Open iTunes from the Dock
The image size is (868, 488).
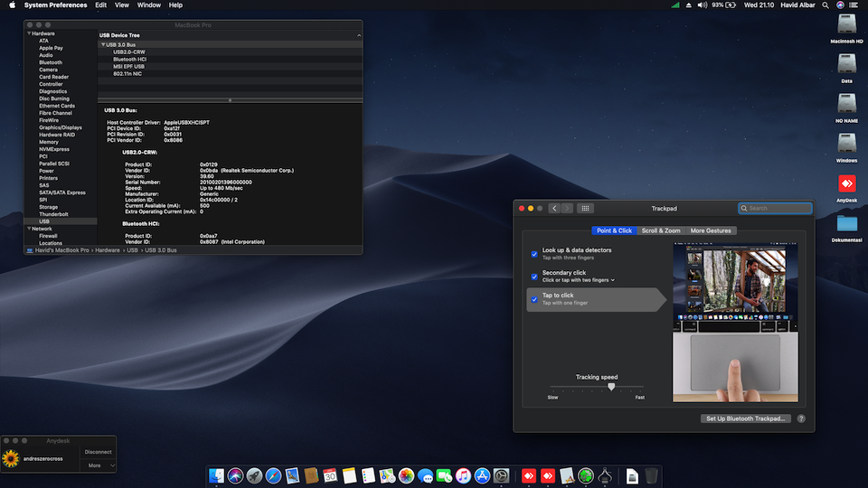(463, 476)
